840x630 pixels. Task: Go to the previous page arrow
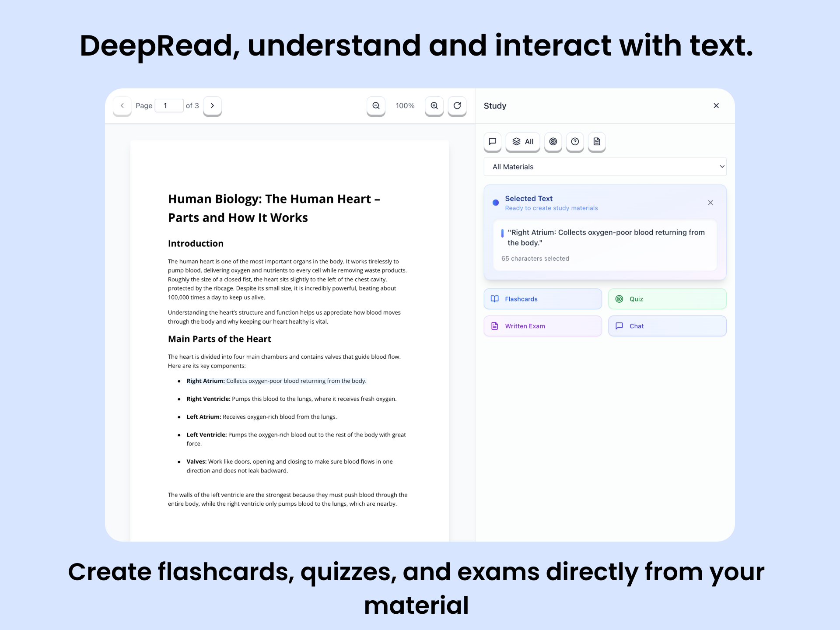[x=122, y=105]
